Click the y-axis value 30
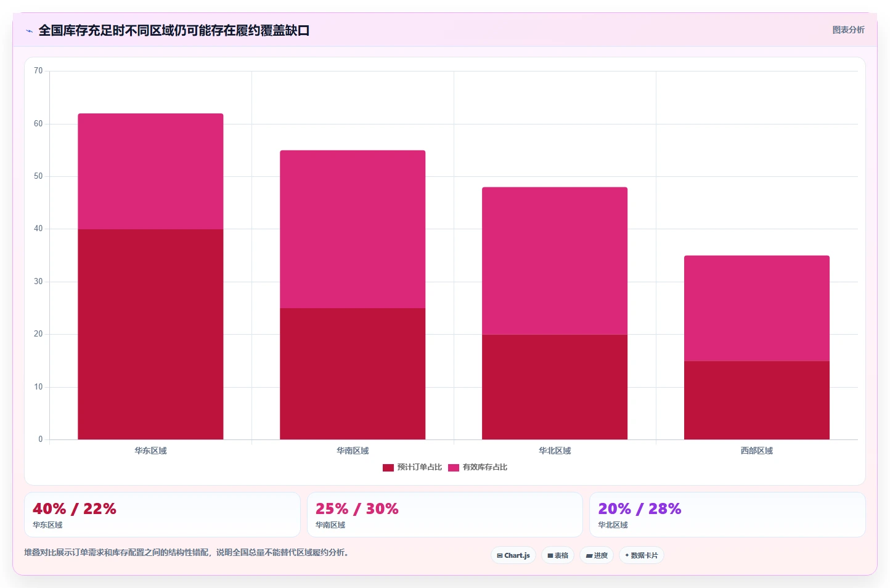The image size is (890, 588). [x=38, y=282]
